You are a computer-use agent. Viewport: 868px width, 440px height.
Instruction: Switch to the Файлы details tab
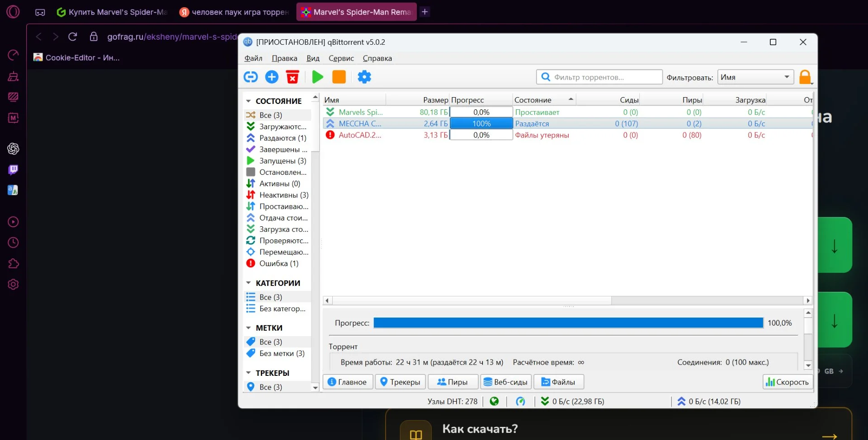(x=559, y=382)
